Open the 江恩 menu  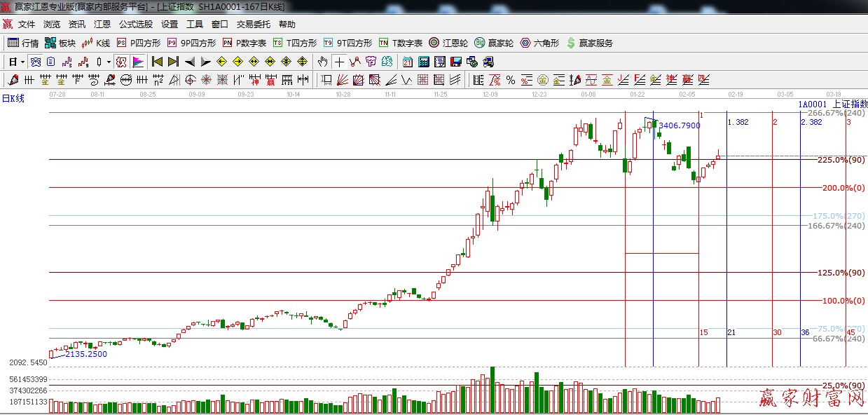point(102,24)
